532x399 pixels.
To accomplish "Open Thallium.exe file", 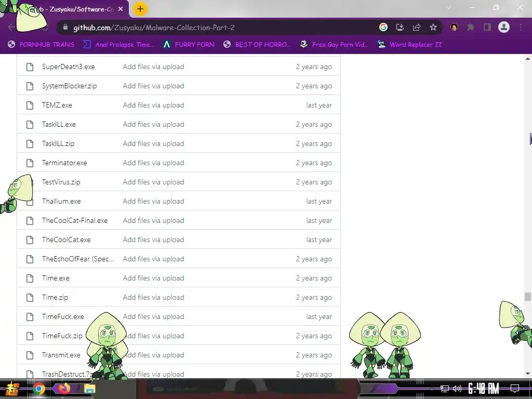I will coord(61,202).
